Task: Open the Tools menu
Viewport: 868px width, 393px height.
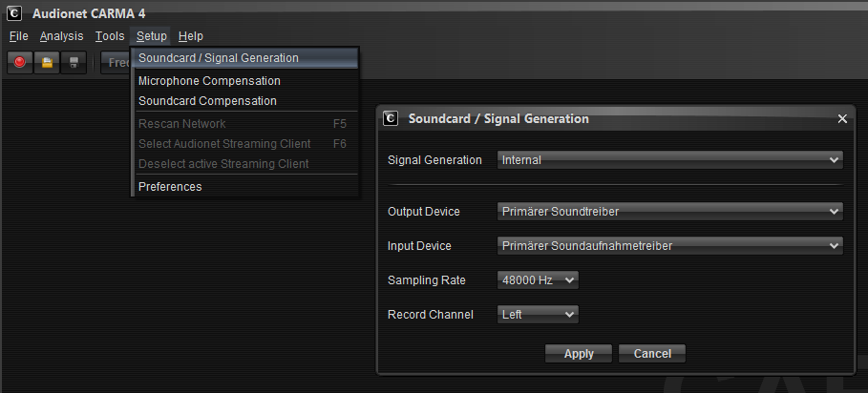Action: point(110,36)
